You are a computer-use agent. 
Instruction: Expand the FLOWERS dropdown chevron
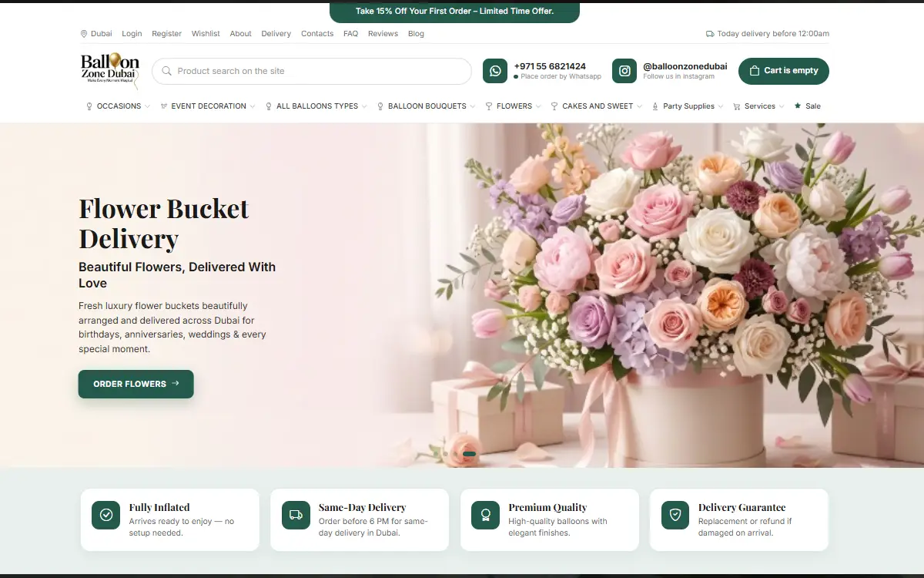pos(538,106)
